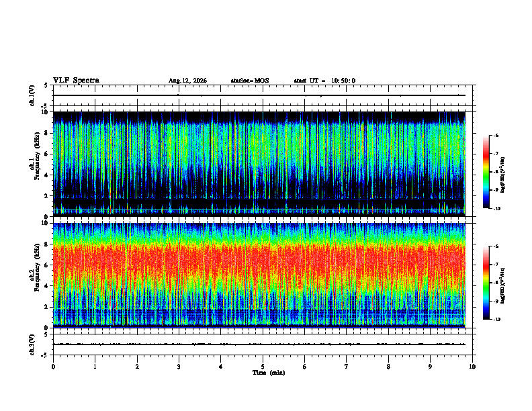
Task: Click the "3" time axis tick label
Action: click(x=179, y=367)
